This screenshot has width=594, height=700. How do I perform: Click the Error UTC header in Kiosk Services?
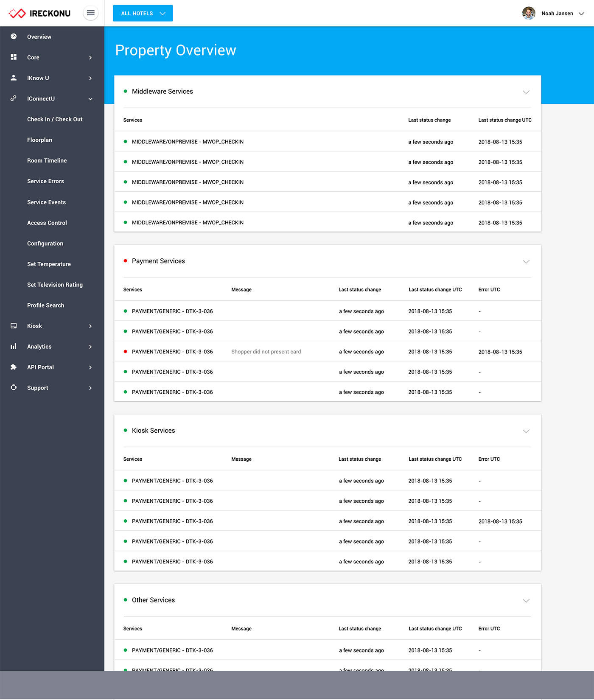click(x=489, y=459)
